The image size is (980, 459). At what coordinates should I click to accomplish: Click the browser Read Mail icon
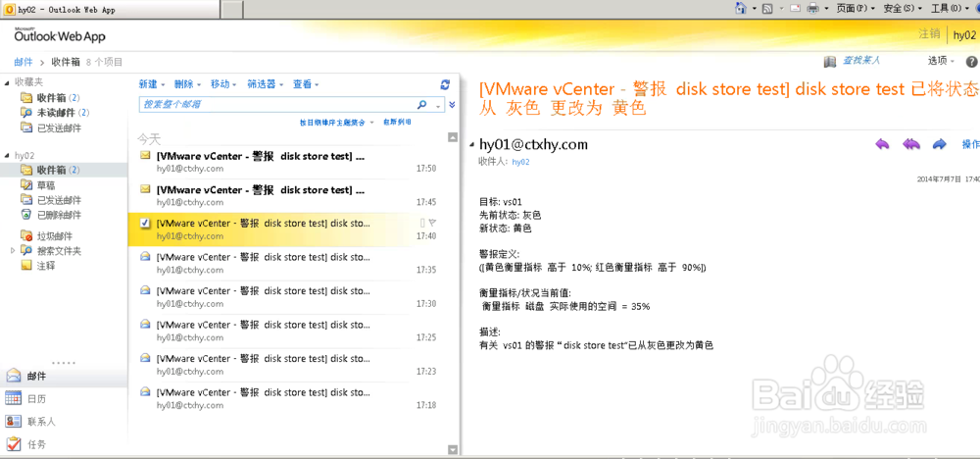[x=796, y=8]
